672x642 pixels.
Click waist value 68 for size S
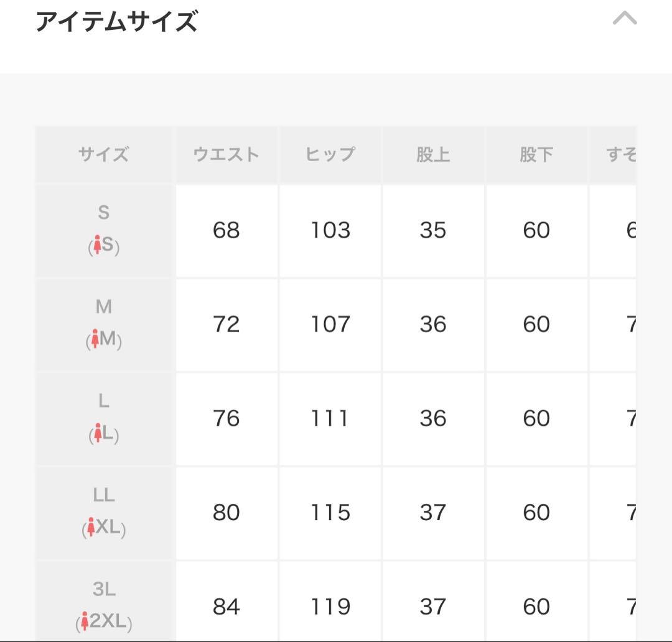[x=226, y=231]
